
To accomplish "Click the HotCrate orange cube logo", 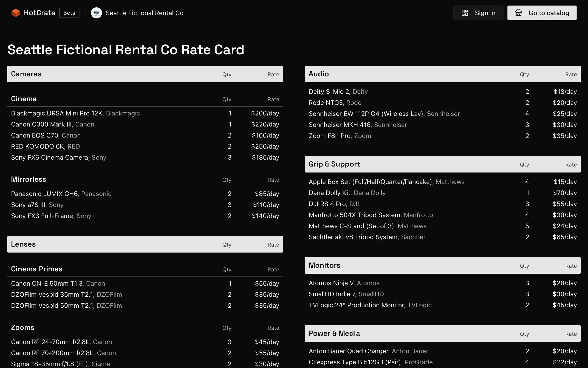I will pyautogui.click(x=16, y=13).
